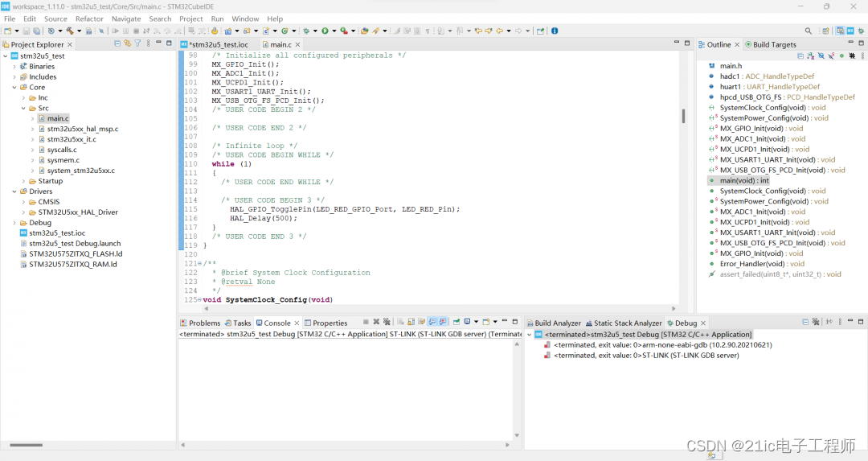This screenshot has width=868, height=461.
Task: Switch to the C/C++ perspective icon
Action: (x=841, y=31)
